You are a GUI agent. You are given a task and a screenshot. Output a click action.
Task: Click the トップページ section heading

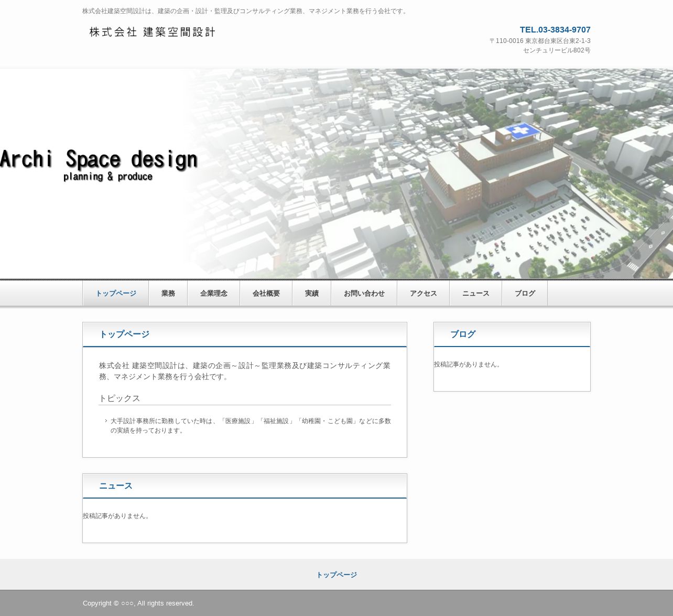coord(124,334)
